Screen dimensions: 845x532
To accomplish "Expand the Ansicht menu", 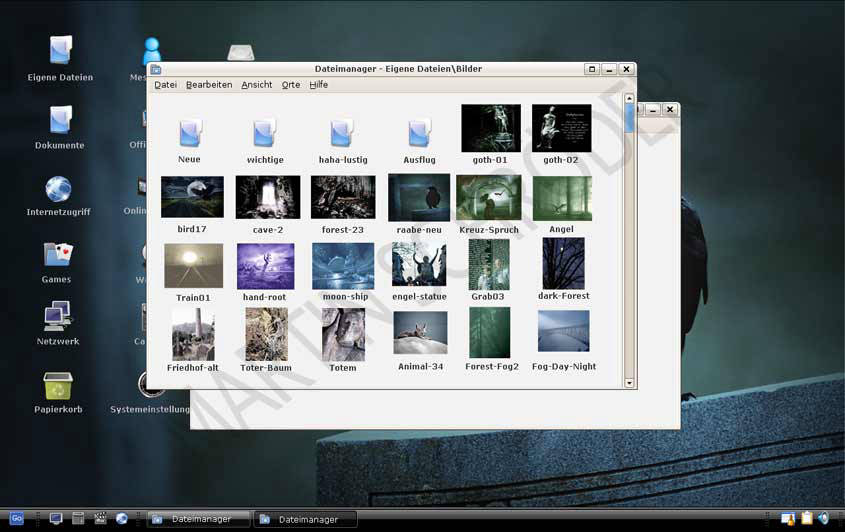I will tap(257, 85).
